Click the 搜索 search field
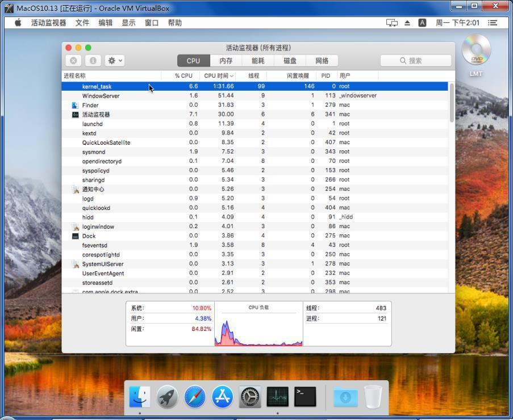This screenshot has height=420, width=513. click(x=416, y=61)
